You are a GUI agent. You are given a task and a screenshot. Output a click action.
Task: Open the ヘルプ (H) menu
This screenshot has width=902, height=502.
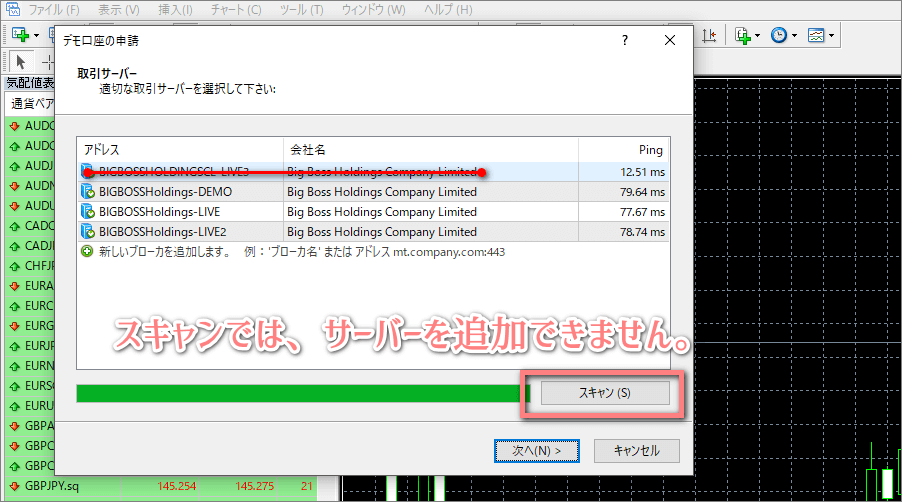448,10
